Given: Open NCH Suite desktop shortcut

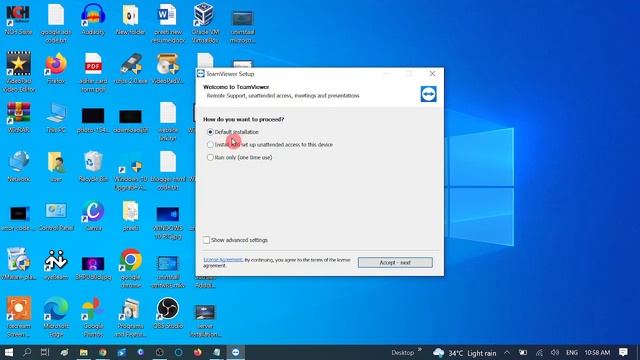Looking at the screenshot, I should coord(18,20).
